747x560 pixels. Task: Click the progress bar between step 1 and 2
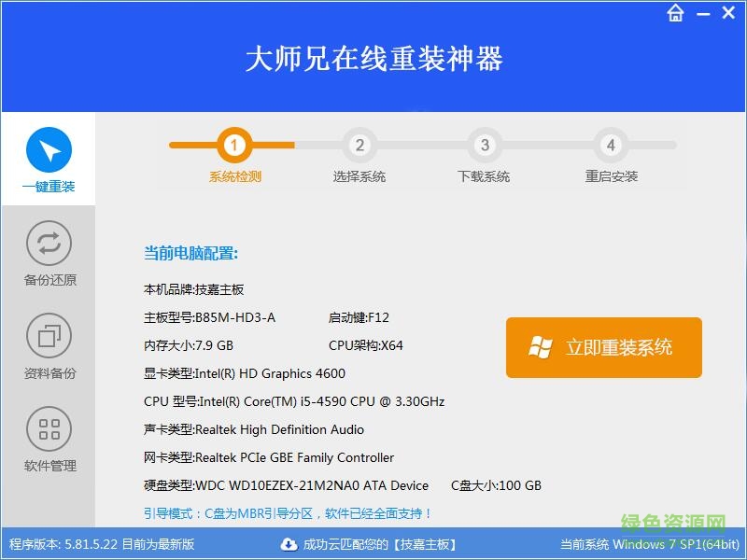pos(297,145)
